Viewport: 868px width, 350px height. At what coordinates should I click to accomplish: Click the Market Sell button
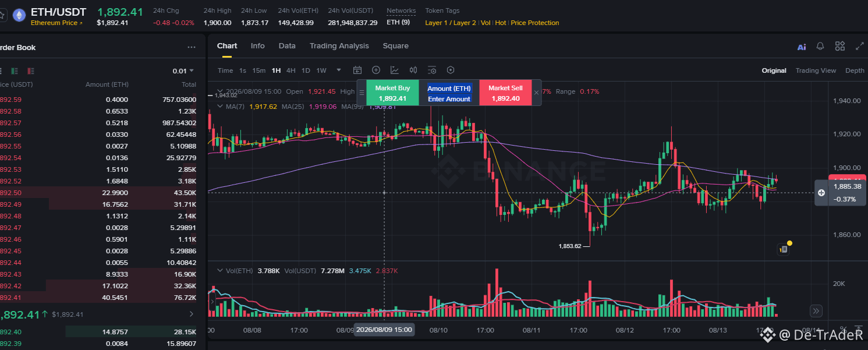[505, 93]
